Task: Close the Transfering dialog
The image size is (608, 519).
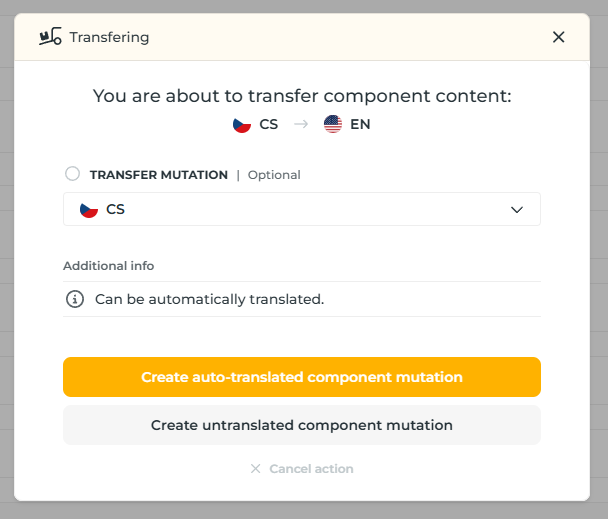Action: [x=558, y=37]
